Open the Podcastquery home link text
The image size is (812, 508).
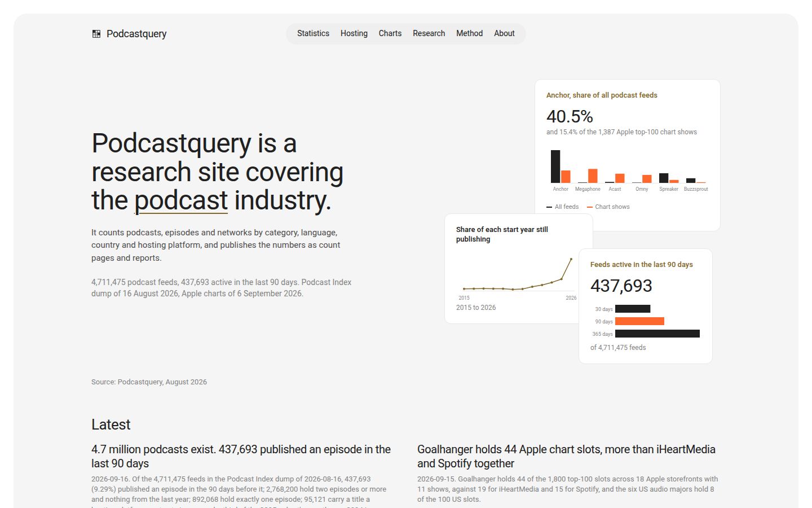(x=136, y=34)
